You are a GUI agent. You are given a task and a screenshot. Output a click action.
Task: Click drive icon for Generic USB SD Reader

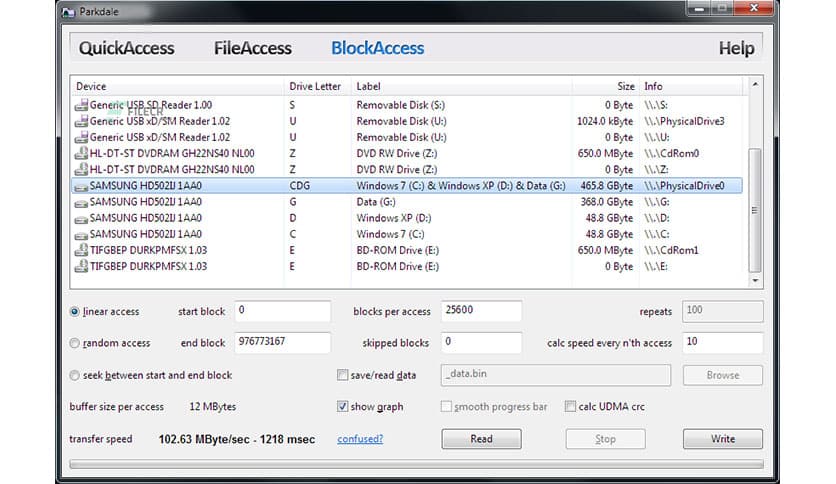[81, 105]
